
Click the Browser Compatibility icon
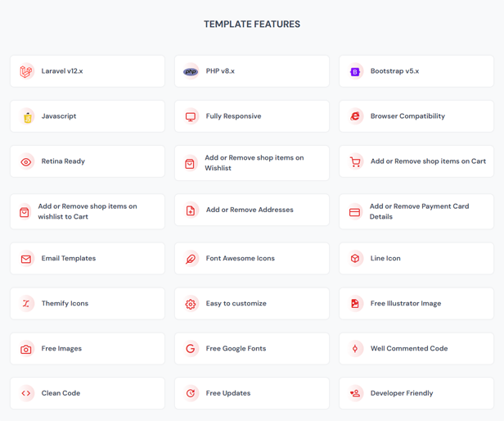pyautogui.click(x=355, y=116)
